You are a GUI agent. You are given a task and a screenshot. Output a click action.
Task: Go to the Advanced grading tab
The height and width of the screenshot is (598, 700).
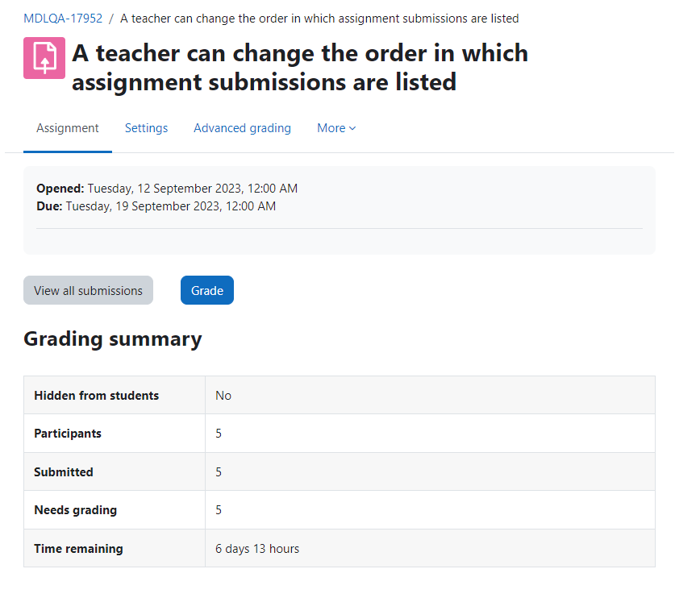pos(242,128)
